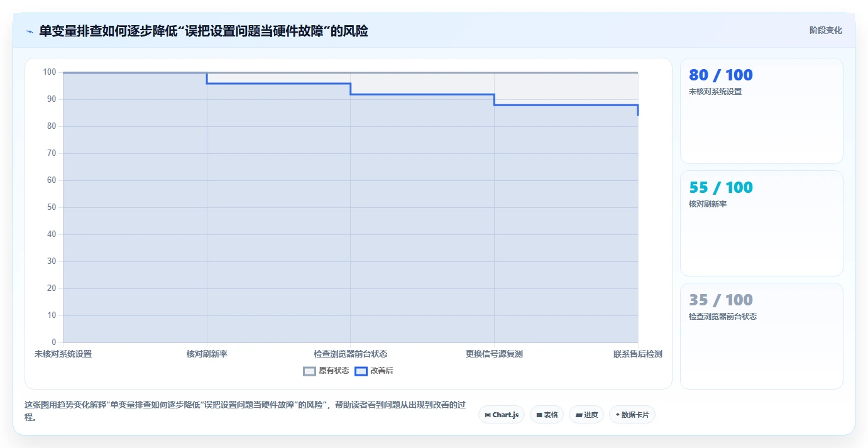Click the y-axis value 50
The image size is (868, 448).
[x=52, y=207]
